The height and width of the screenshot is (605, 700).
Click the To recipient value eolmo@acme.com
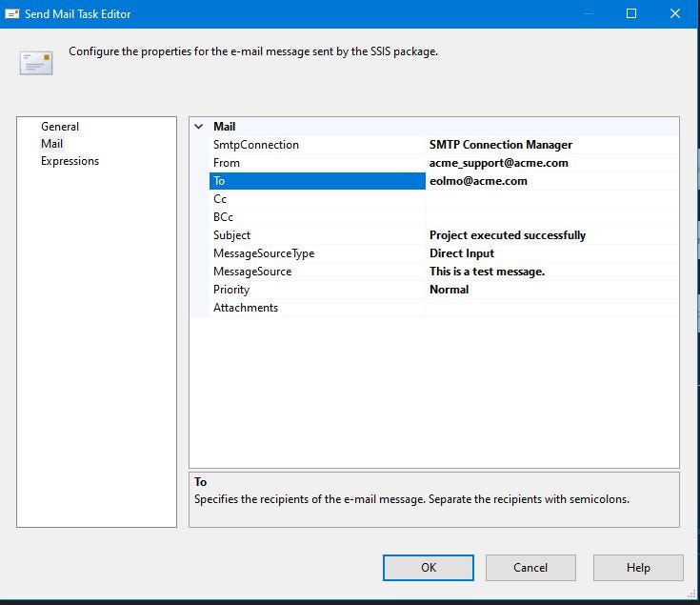478,181
